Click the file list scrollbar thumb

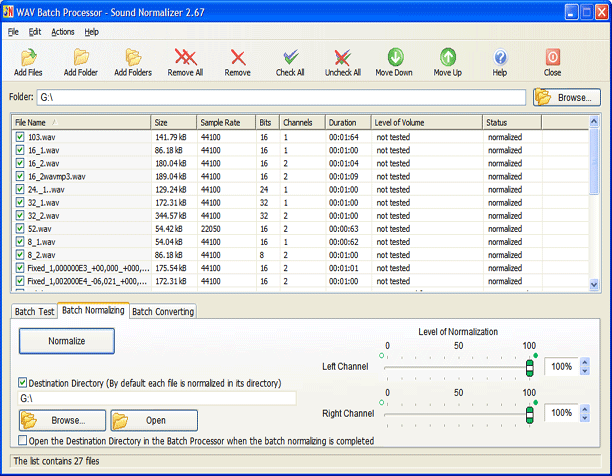pyautogui.click(x=594, y=161)
